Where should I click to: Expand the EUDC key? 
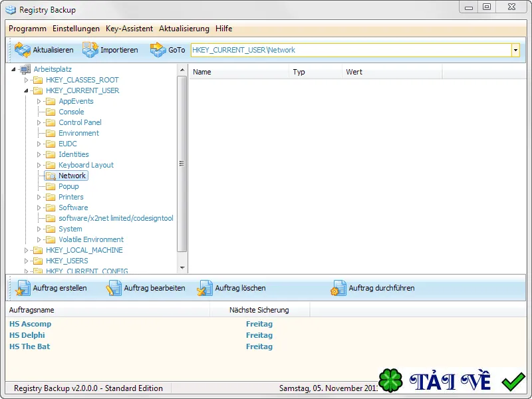[x=39, y=144]
